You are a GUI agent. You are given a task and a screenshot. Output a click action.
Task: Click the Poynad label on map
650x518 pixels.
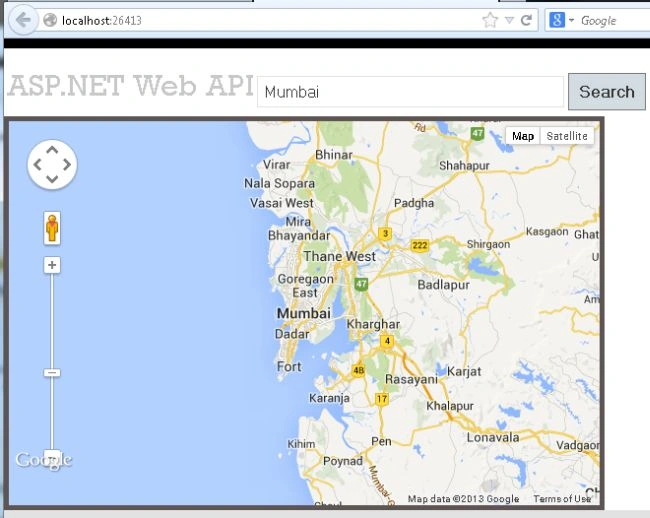pyautogui.click(x=343, y=461)
